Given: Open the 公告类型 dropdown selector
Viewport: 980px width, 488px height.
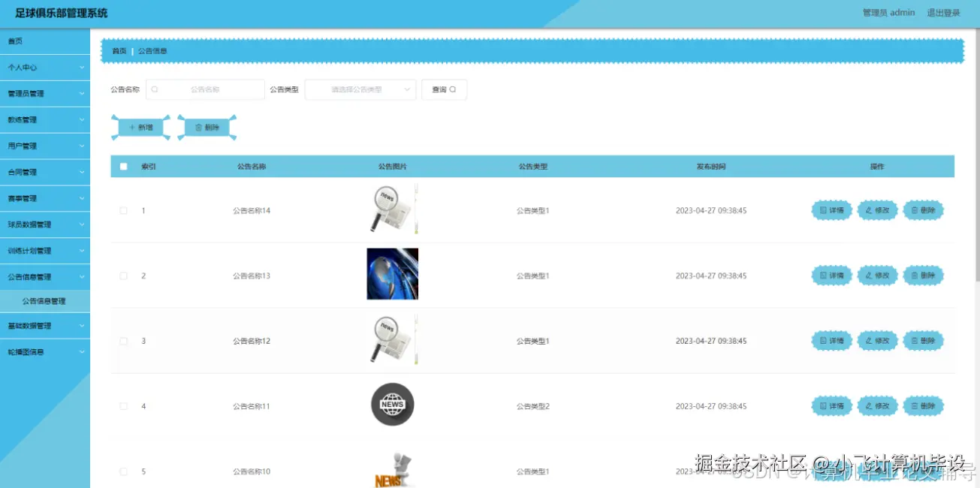Looking at the screenshot, I should click(x=360, y=89).
